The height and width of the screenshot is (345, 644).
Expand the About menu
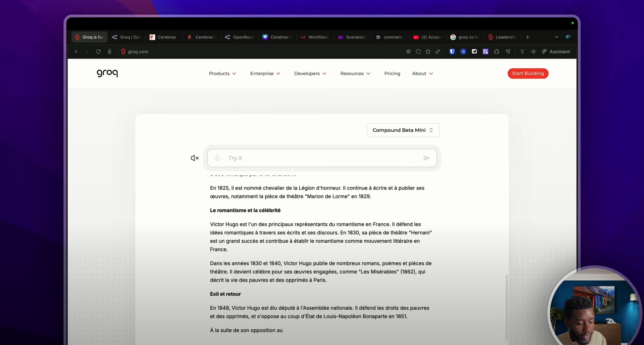[422, 74]
